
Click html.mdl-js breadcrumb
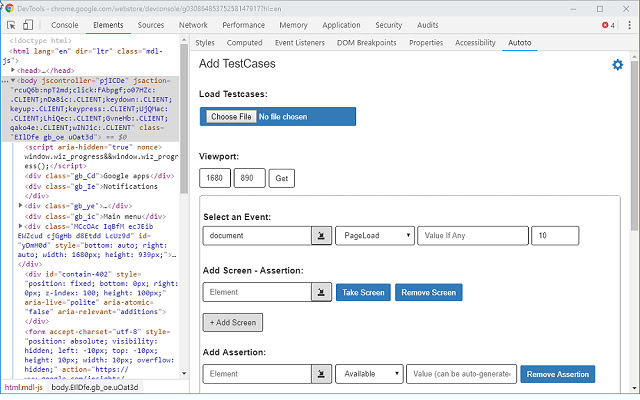coord(24,387)
